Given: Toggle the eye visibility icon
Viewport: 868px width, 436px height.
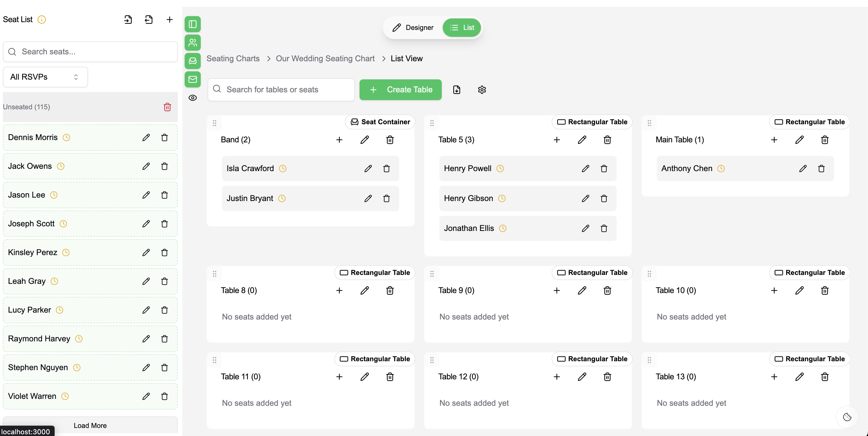Looking at the screenshot, I should 193,98.
